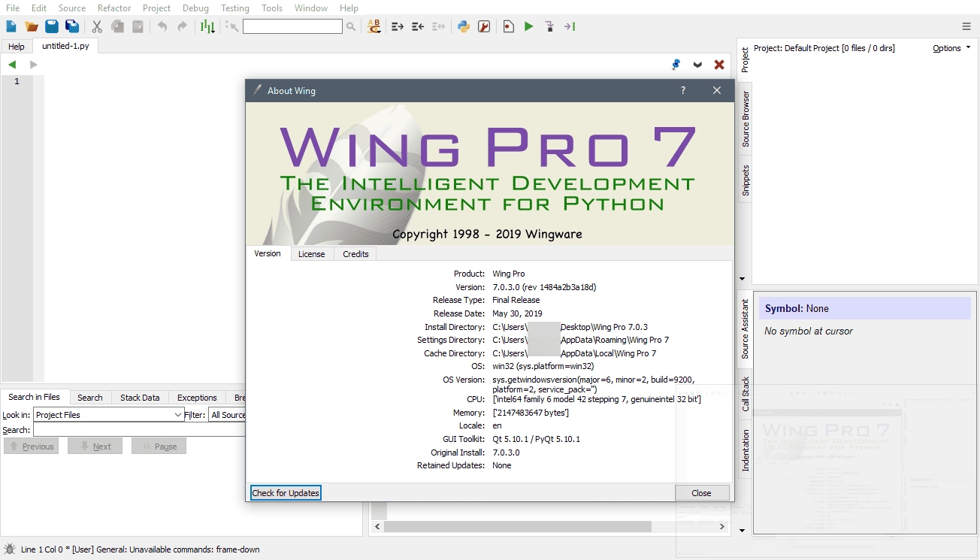Open the Refactor menu
980x560 pixels.
pyautogui.click(x=114, y=8)
